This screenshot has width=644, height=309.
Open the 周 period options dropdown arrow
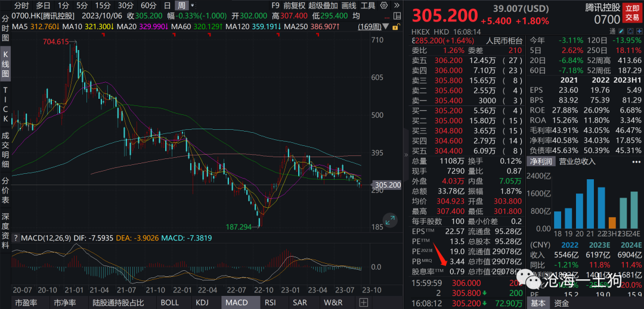coord(192,6)
